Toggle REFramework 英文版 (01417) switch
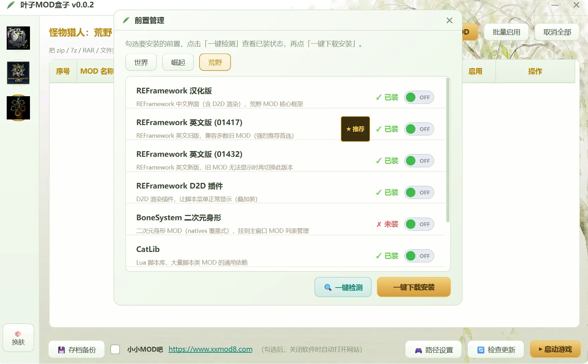Image resolution: width=588 pixels, height=364 pixels. (419, 129)
